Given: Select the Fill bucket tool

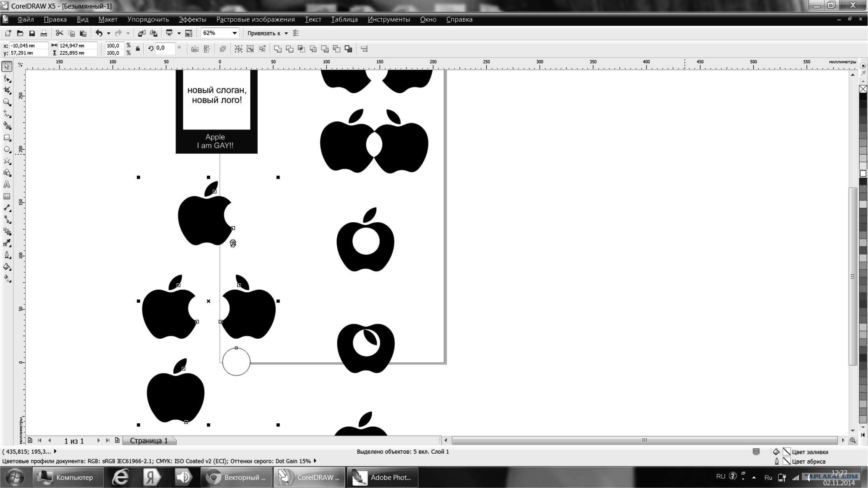Looking at the screenshot, I should [x=7, y=267].
